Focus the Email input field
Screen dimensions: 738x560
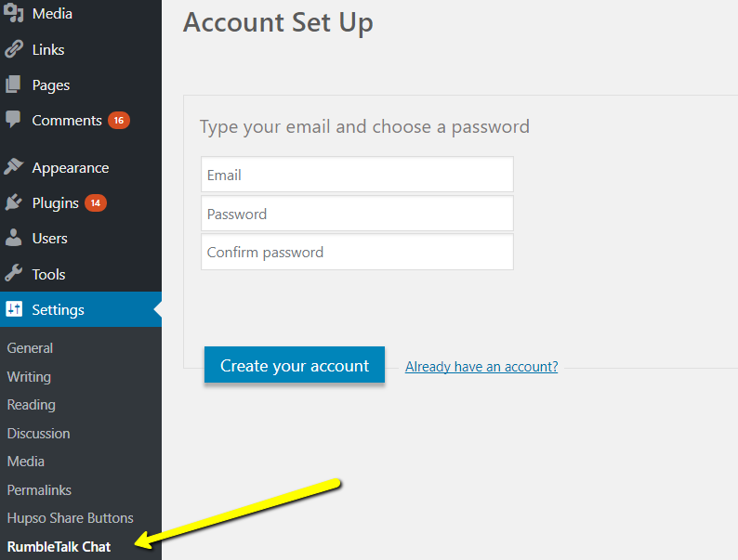tap(357, 175)
